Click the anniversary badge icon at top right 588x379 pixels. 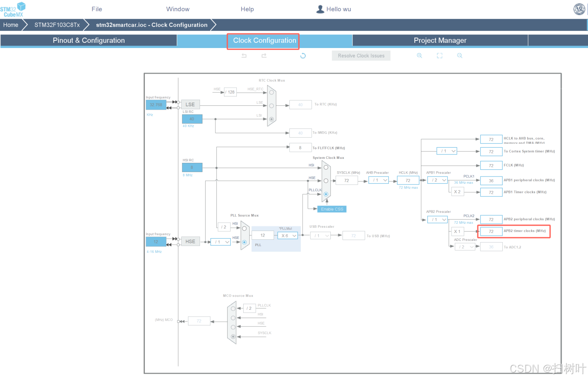(x=579, y=9)
